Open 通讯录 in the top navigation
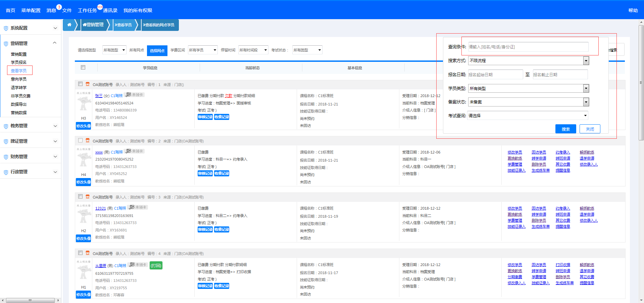This screenshot has height=303, width=644. pos(110,10)
